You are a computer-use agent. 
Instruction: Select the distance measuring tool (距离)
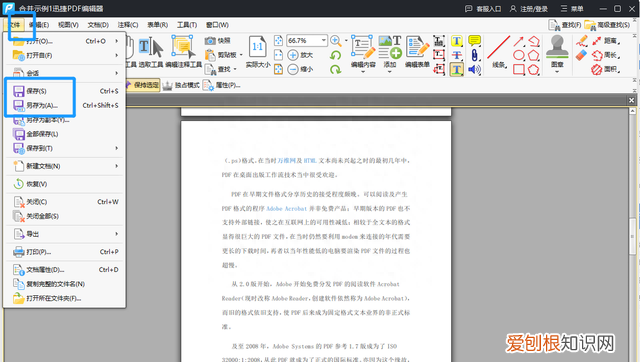point(606,41)
